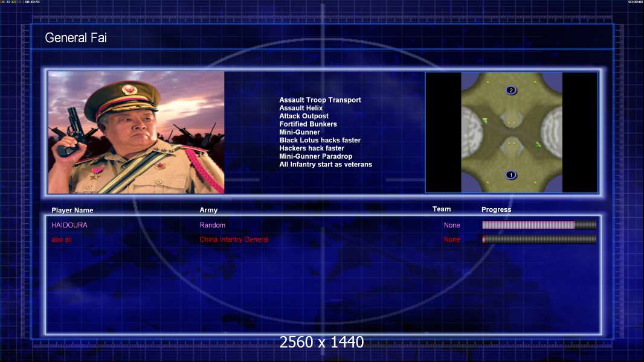The height and width of the screenshot is (362, 644).
Task: Click the Progress column header
Action: click(496, 209)
